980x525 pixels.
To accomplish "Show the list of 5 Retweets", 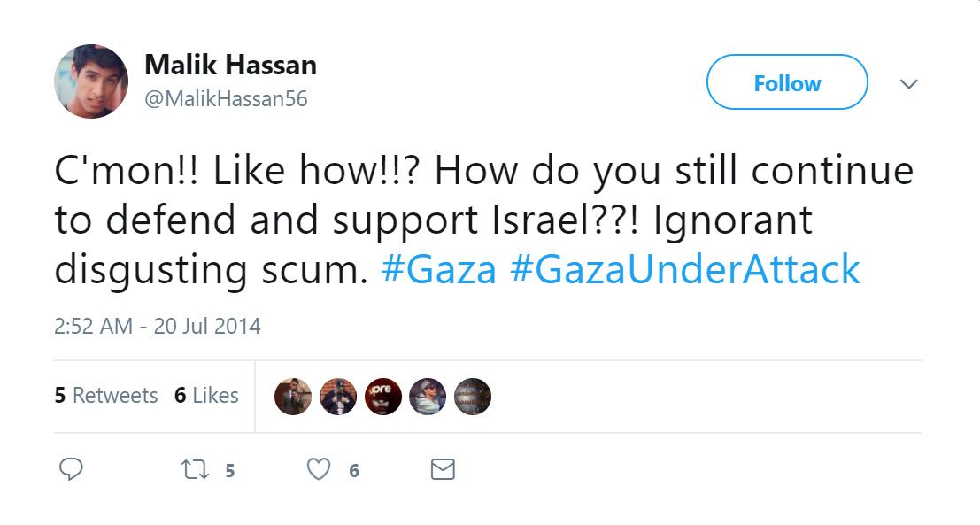I will 106,396.
